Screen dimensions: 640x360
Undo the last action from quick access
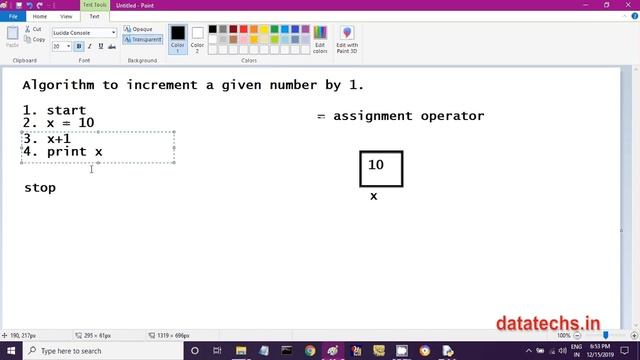[x=29, y=5]
